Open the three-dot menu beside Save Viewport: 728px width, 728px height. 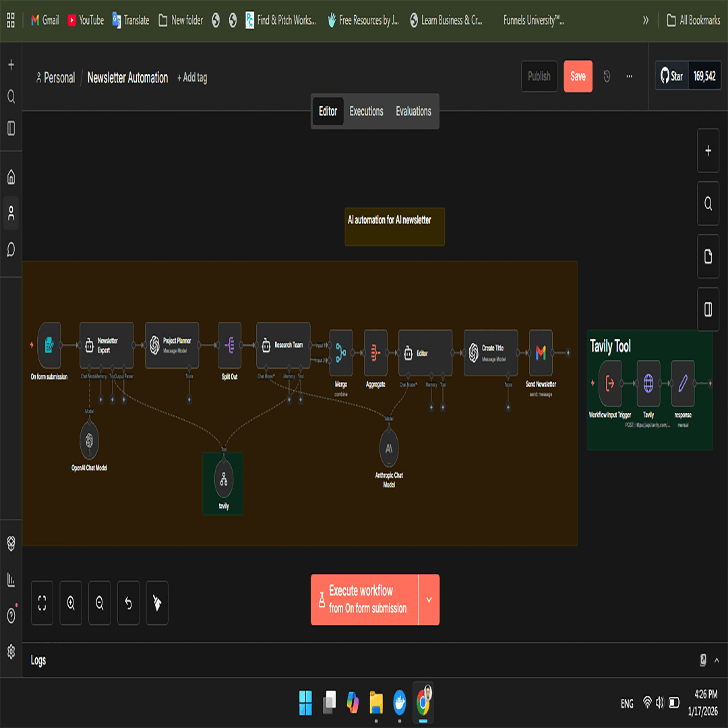629,76
